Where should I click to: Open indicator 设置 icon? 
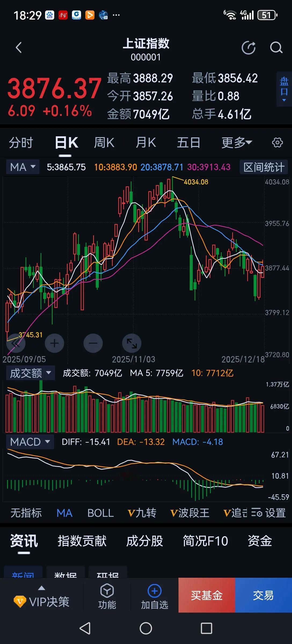tap(268, 513)
